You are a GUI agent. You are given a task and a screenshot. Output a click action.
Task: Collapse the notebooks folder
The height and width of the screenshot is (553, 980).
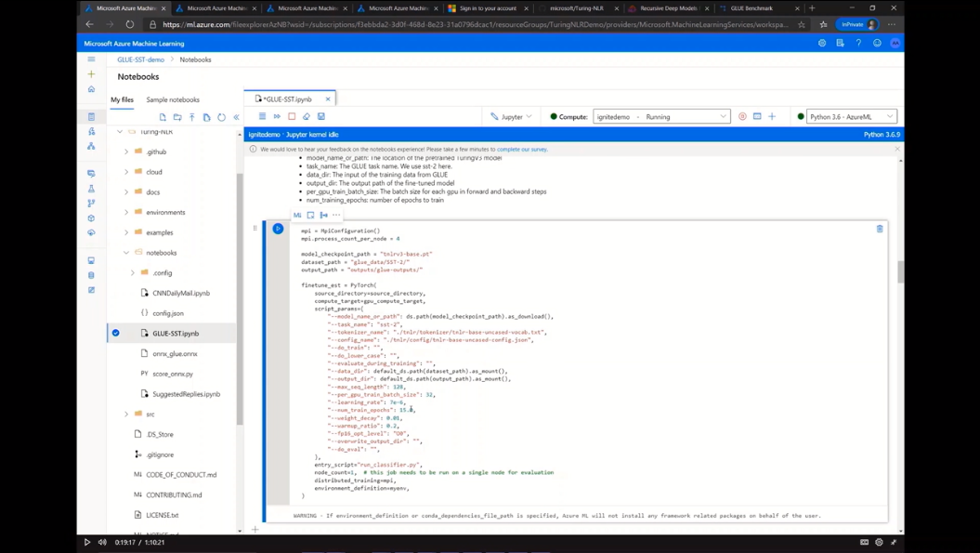(126, 253)
